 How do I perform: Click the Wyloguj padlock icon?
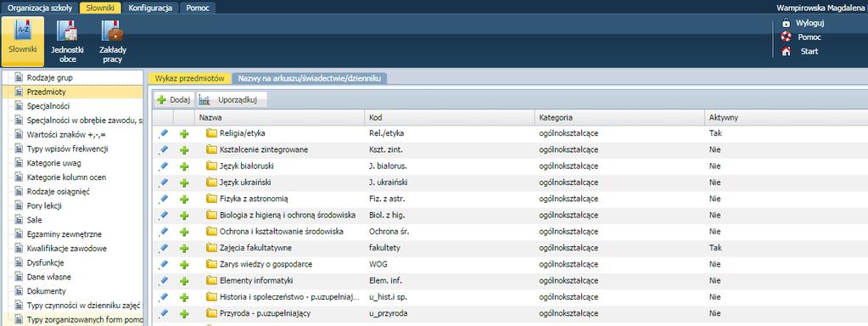[786, 23]
